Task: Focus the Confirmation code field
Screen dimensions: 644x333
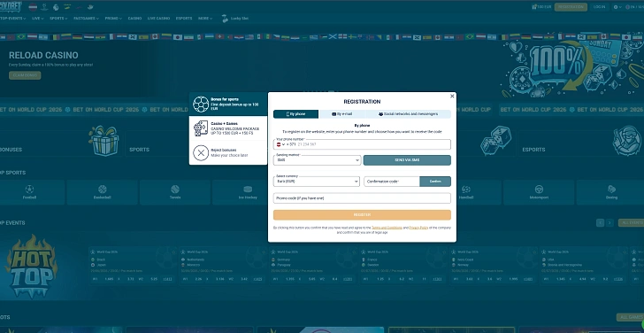Action: coord(392,182)
